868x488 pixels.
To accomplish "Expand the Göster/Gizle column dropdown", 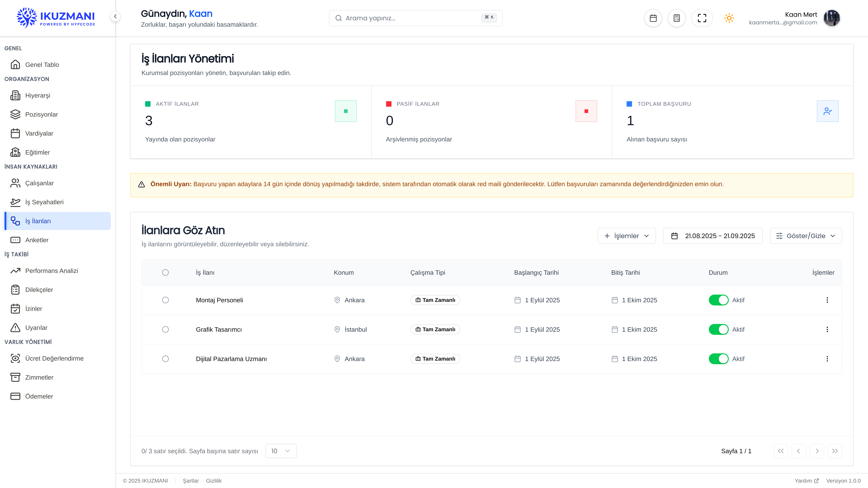I will pos(806,236).
